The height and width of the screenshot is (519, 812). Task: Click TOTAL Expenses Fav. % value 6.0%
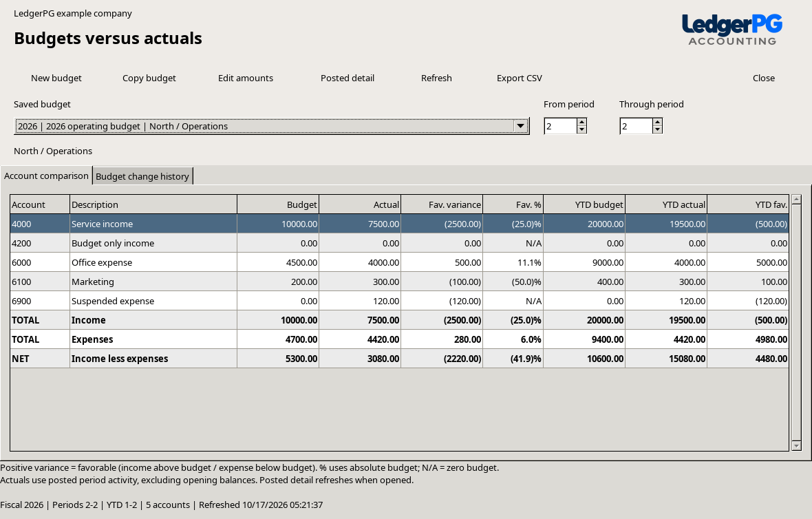point(513,339)
